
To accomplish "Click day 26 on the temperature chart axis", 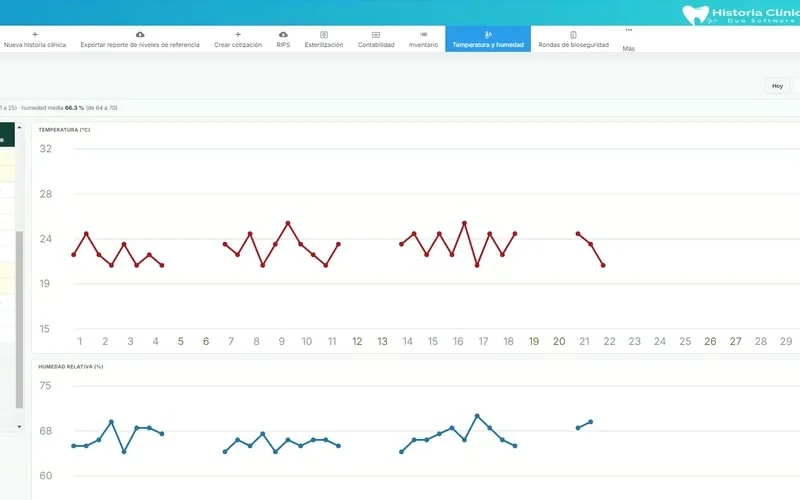I will click(710, 341).
